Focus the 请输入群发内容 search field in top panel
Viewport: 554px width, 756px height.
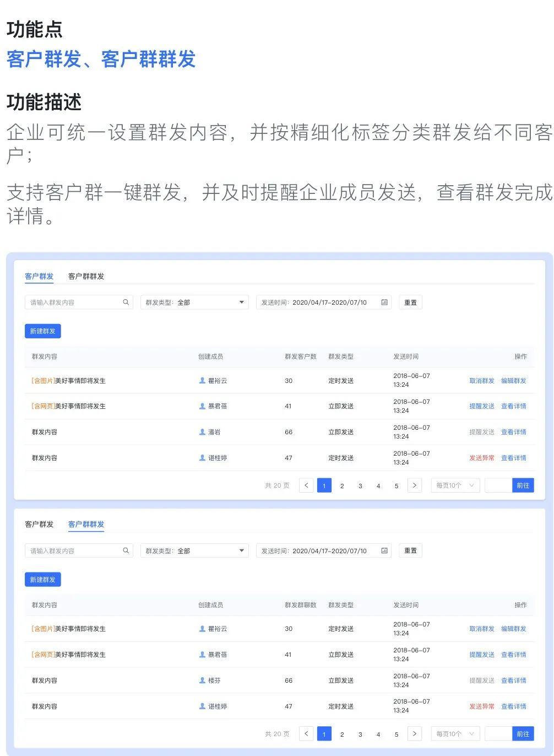(74, 303)
